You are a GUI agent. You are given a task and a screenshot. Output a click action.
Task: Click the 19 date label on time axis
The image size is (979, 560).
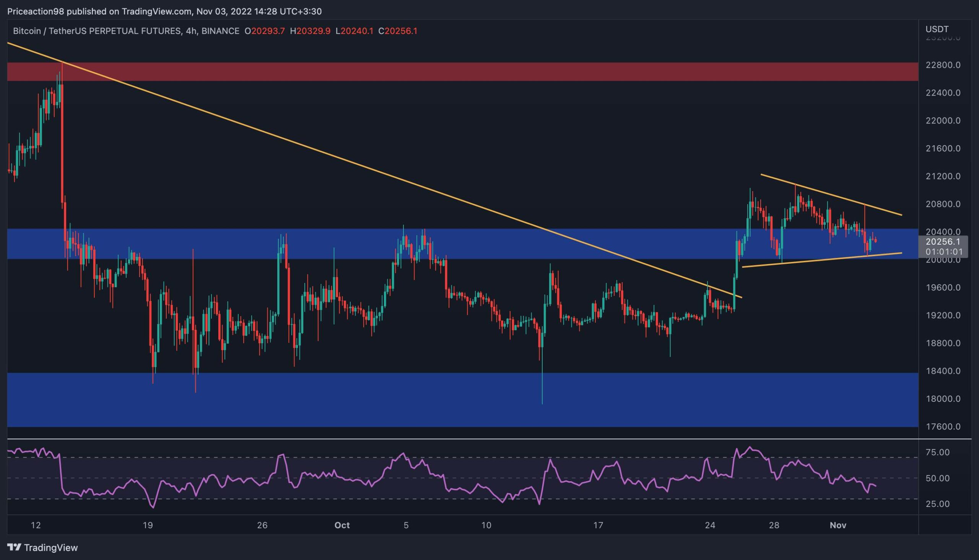click(x=148, y=525)
